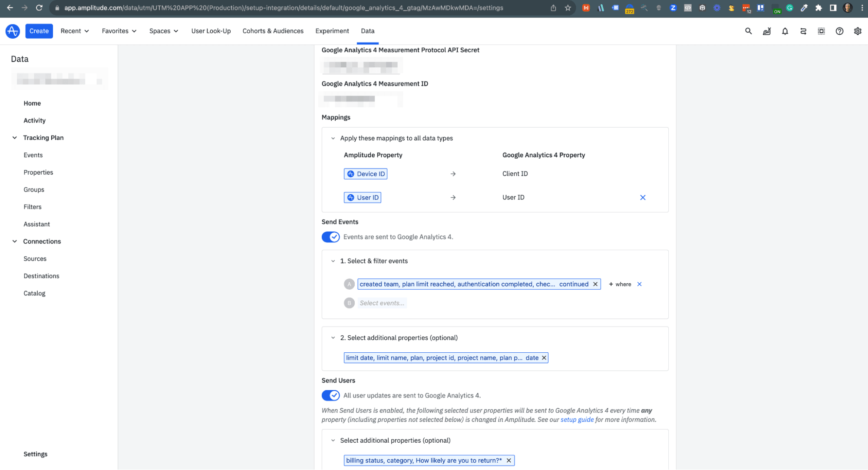The image size is (868, 470).
Task: Expand the Spaces dropdown
Action: coord(164,31)
